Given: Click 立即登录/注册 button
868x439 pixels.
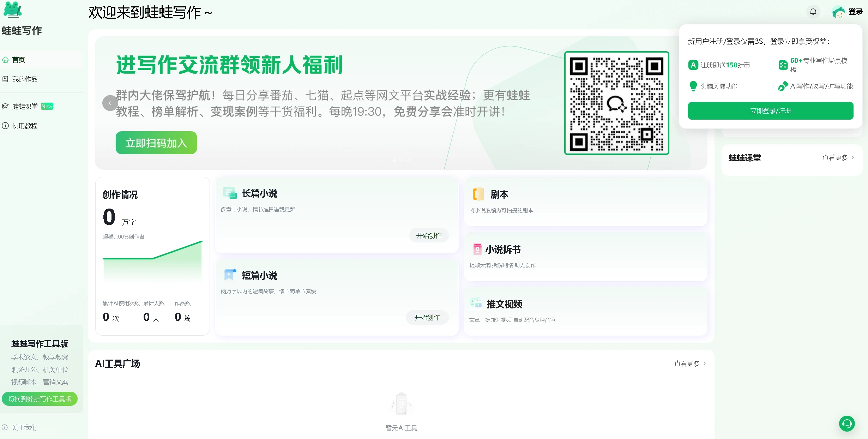Looking at the screenshot, I should 771,111.
